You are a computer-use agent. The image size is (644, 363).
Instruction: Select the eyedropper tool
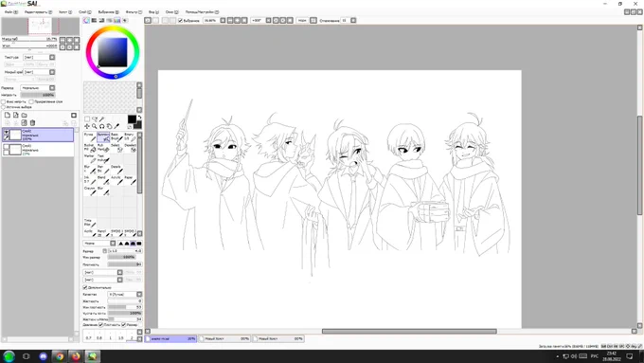coord(116,126)
